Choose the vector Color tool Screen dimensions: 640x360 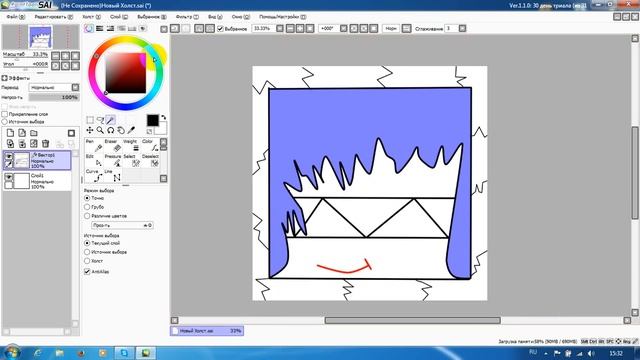coord(150,146)
